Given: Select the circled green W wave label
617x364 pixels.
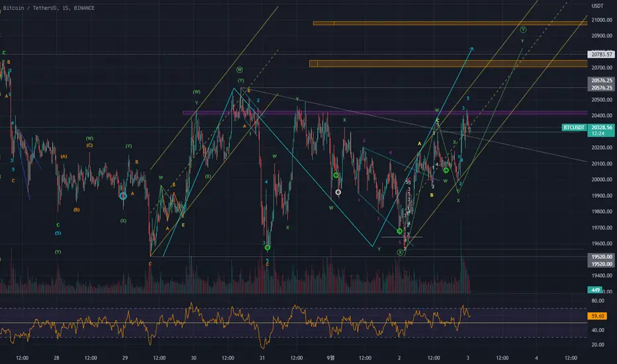Looking at the screenshot, I should tap(239, 69).
